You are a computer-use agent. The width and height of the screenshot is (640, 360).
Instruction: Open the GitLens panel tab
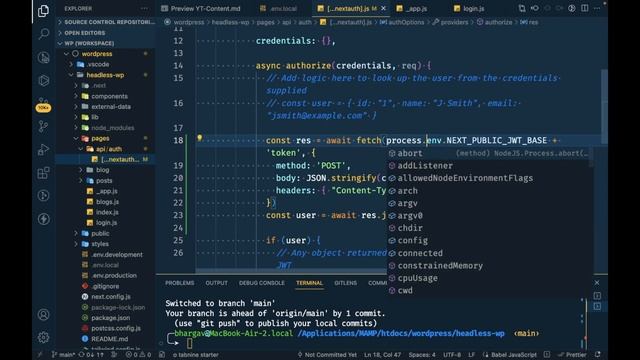click(x=345, y=283)
